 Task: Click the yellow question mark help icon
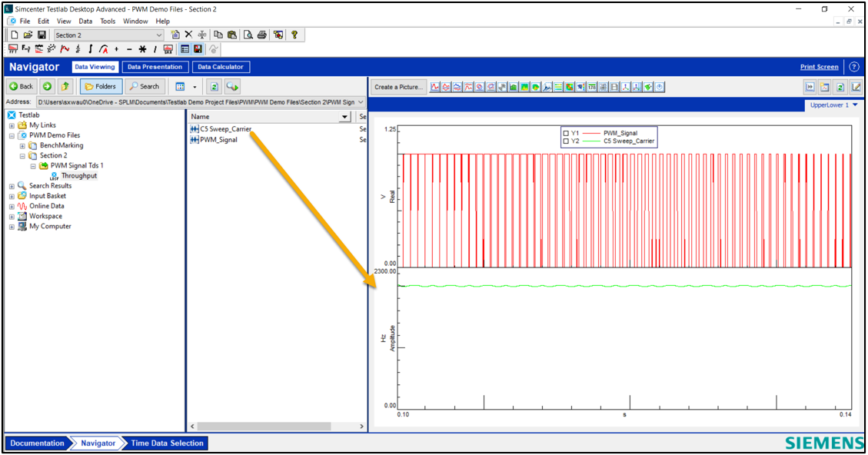[x=294, y=35]
